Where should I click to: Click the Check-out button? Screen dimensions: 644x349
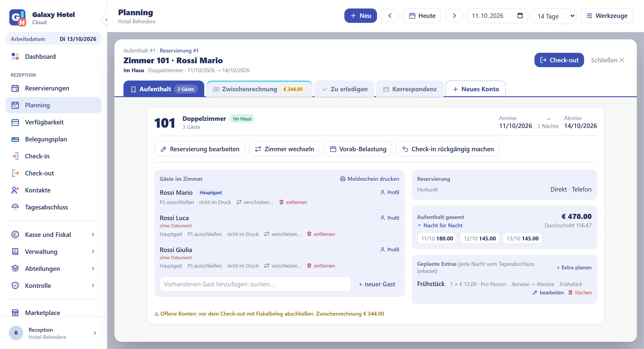559,60
